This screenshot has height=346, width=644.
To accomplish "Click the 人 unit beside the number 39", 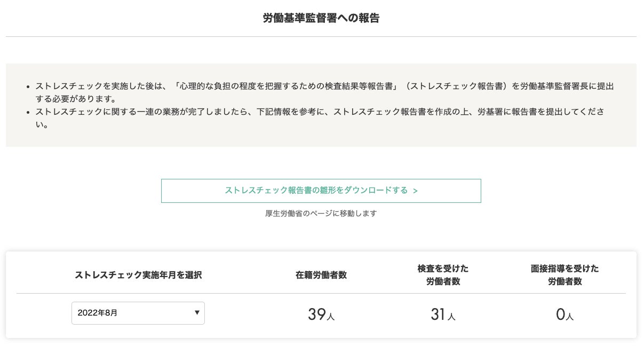I will 330,317.
